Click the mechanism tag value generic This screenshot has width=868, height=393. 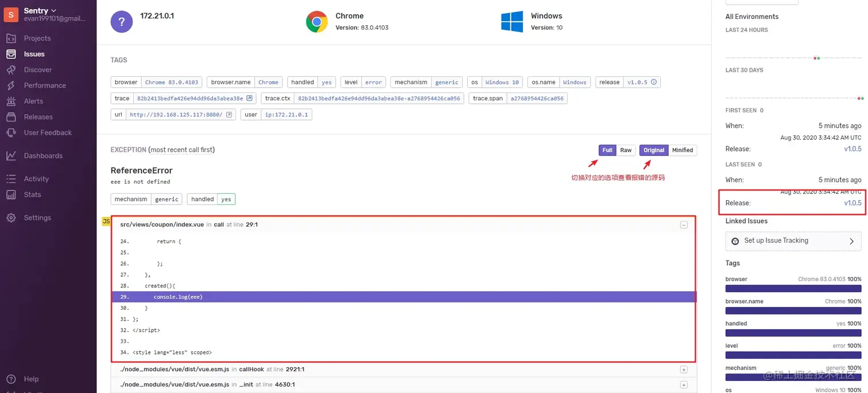point(447,82)
